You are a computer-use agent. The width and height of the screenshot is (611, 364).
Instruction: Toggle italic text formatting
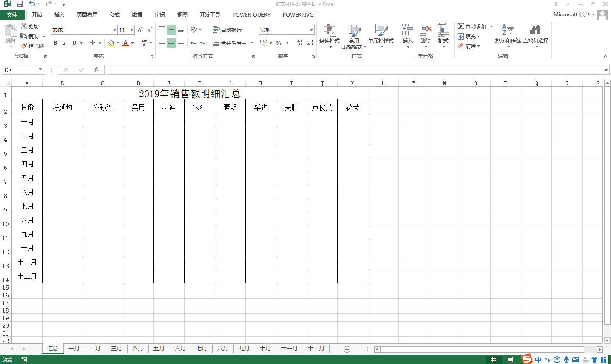(65, 43)
